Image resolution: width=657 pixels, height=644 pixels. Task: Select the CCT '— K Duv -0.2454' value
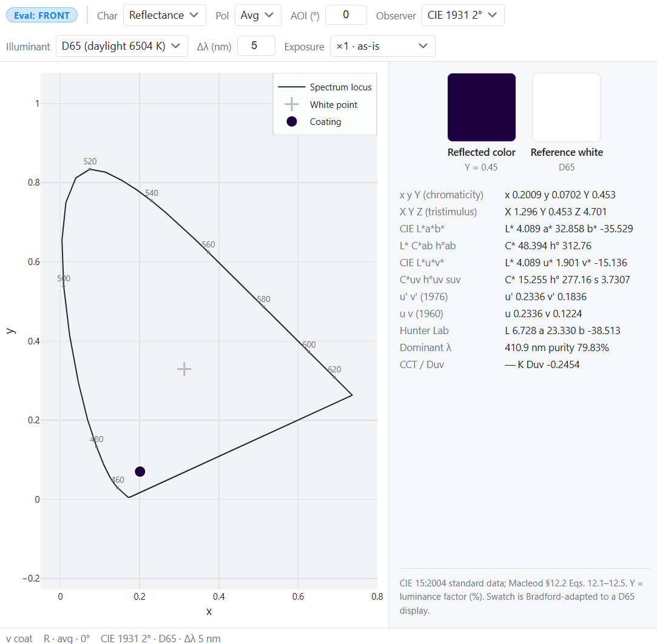pyautogui.click(x=542, y=364)
